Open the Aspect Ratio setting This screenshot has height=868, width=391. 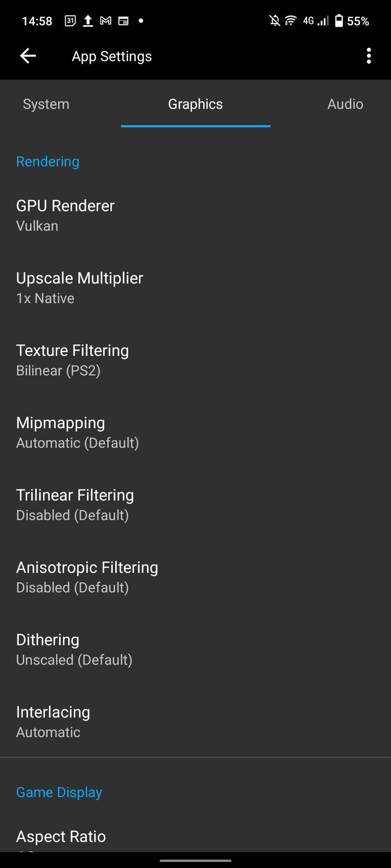(195, 837)
